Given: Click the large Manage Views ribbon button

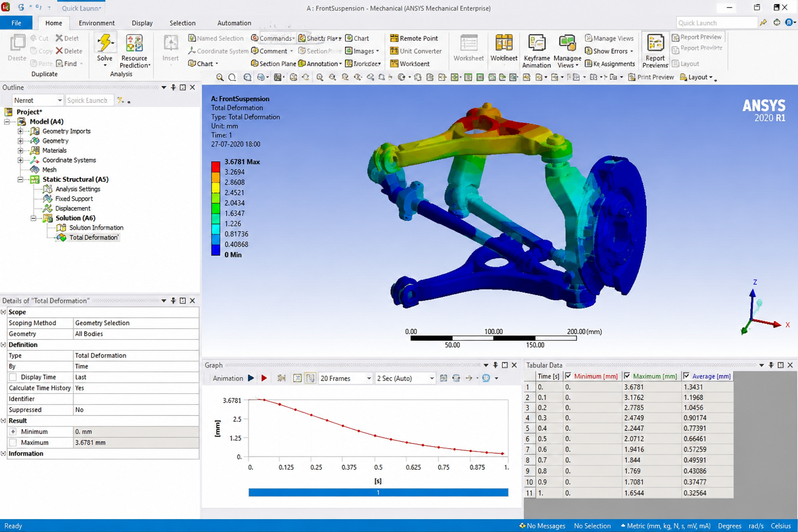Looking at the screenshot, I should (567, 51).
